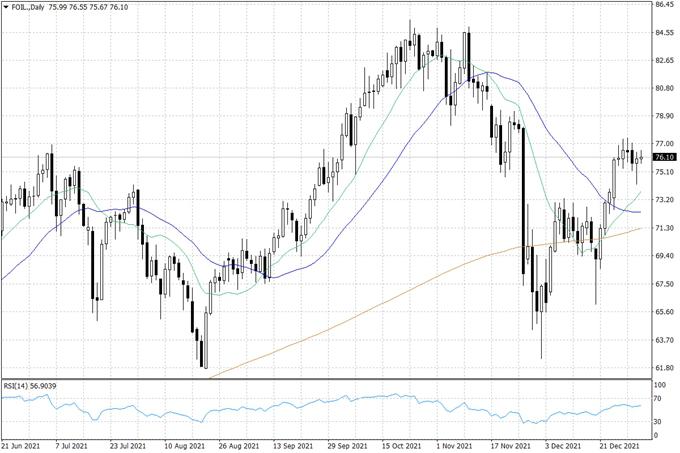Click the RSI 30 level label
The height and width of the screenshot is (453, 680).
(658, 420)
